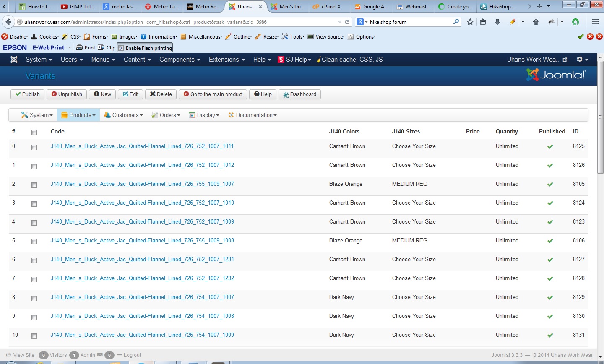Image resolution: width=604 pixels, height=364 pixels.
Task: Click the green validation checkmark in developer toolbar
Action: pyautogui.click(x=581, y=36)
